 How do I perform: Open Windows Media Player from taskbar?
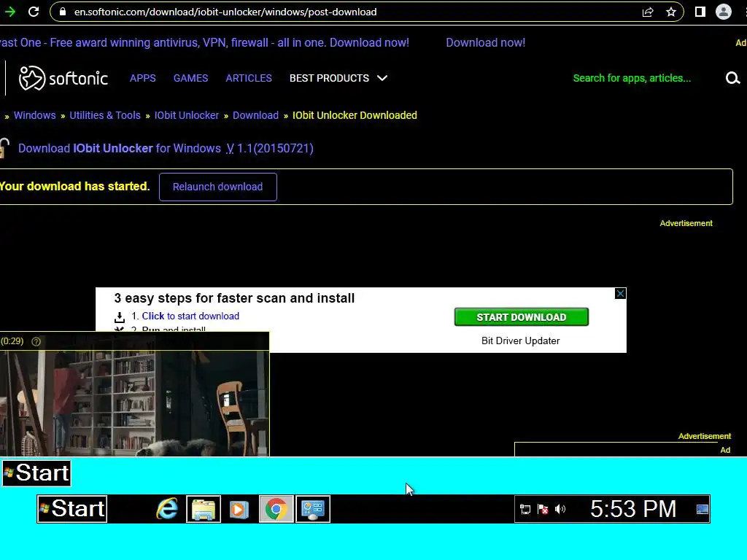pos(239,509)
